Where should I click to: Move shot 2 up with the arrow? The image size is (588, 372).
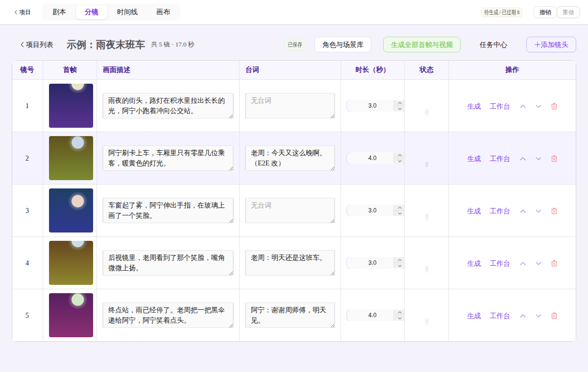(x=523, y=159)
